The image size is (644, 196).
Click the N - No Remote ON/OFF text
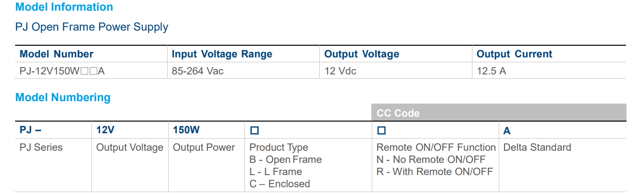click(x=431, y=160)
